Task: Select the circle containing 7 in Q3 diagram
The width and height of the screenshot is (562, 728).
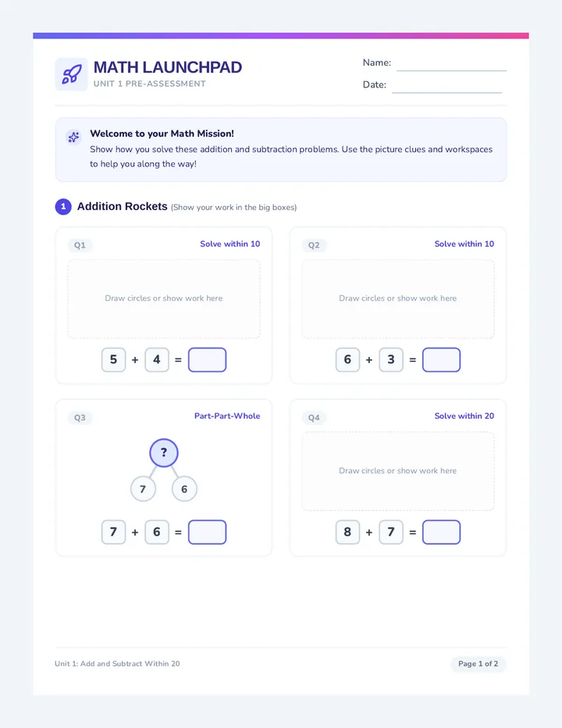Action: (x=143, y=489)
